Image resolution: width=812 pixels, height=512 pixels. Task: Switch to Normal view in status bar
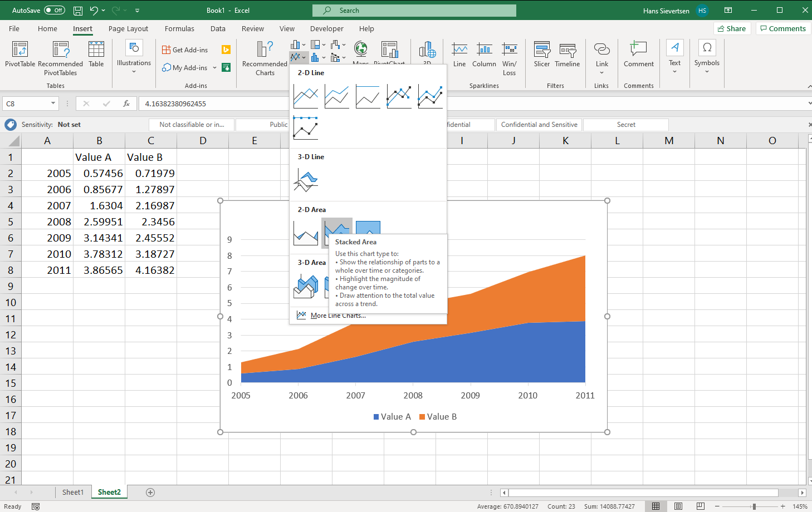point(656,506)
